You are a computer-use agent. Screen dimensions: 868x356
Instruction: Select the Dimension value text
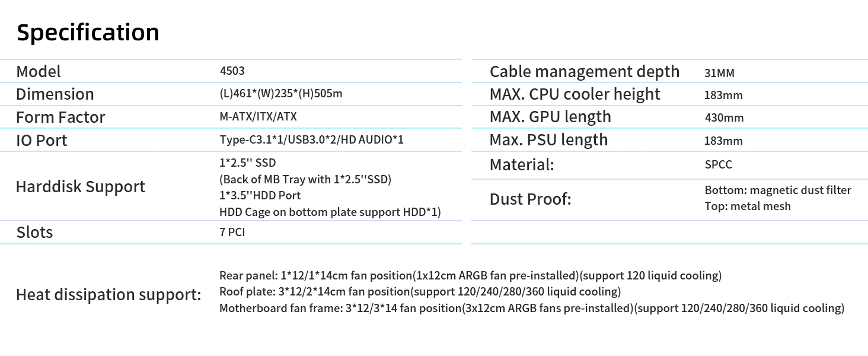(281, 94)
